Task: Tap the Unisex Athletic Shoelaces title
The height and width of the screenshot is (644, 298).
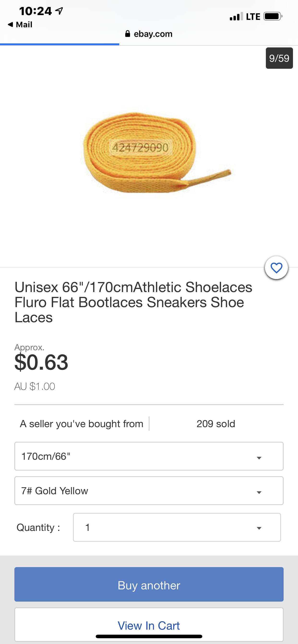Action: tap(133, 302)
